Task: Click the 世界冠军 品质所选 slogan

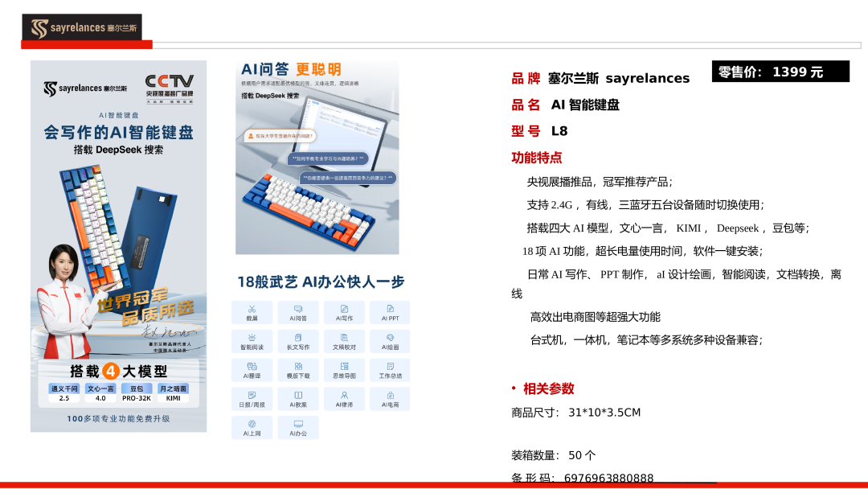Action: coord(145,306)
